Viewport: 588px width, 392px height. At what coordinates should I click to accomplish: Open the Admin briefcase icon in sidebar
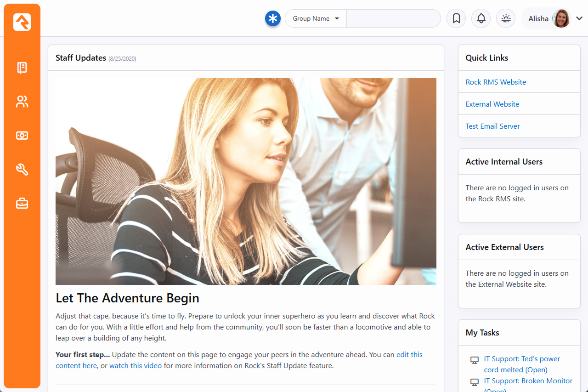click(x=22, y=204)
